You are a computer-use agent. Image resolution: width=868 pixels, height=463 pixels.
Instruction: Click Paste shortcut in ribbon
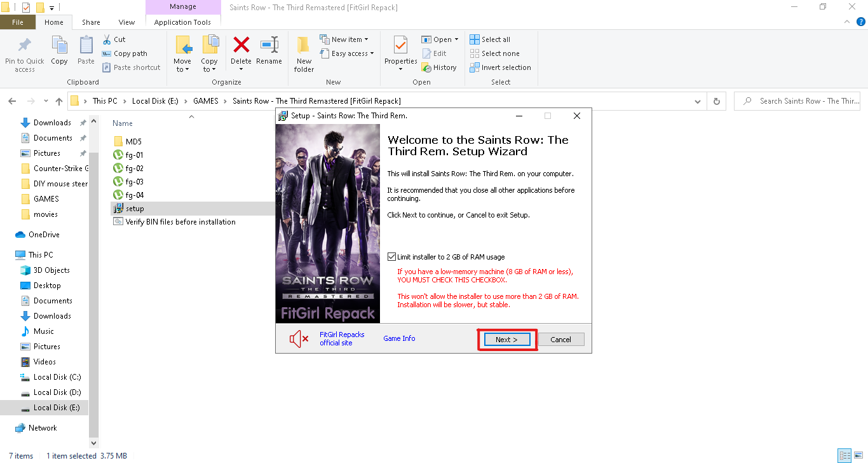point(131,67)
